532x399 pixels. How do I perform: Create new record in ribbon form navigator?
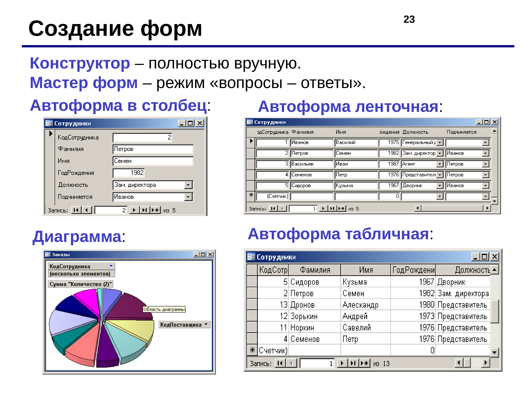pos(342,208)
